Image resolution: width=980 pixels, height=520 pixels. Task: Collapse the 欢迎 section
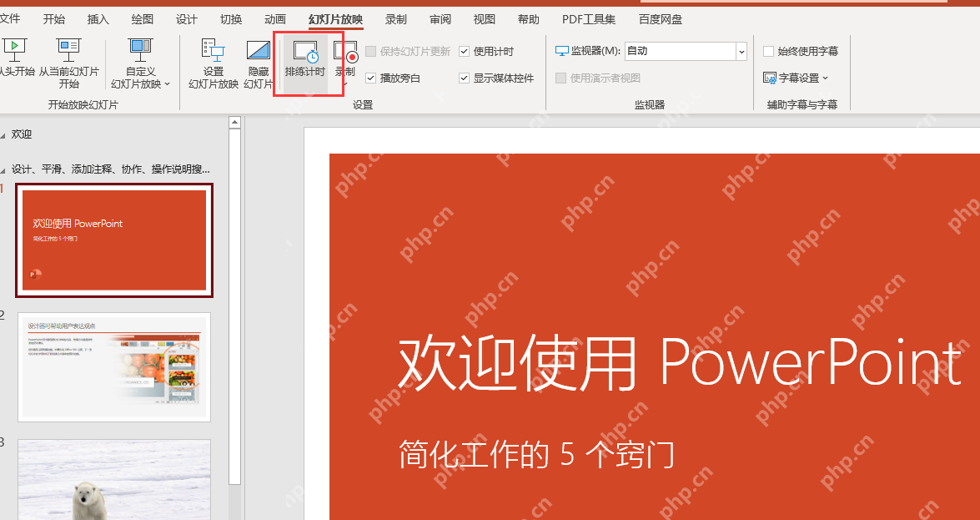click(x=3, y=134)
